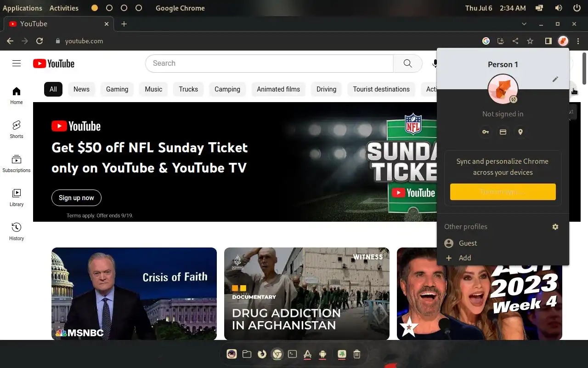Open the volume control in the top bar
This screenshot has width=588, height=368.
coord(559,8)
